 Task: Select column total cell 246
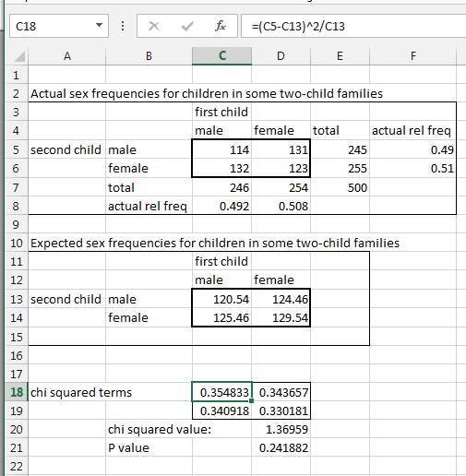221,187
